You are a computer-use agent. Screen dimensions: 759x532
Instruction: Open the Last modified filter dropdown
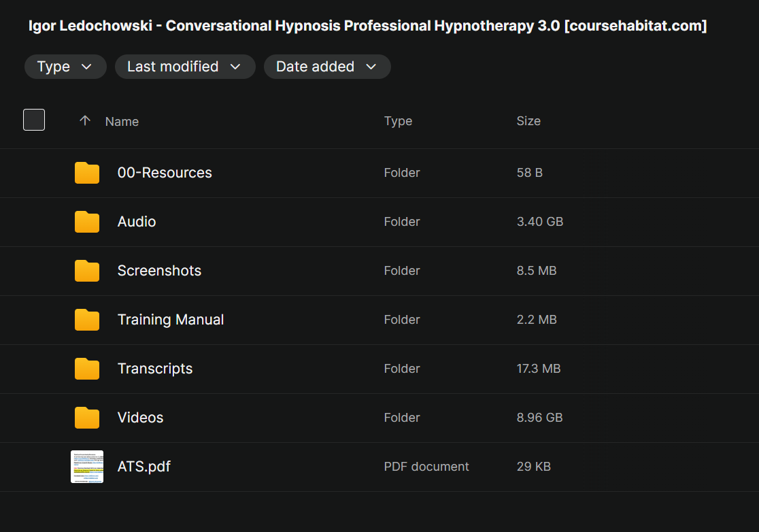tap(185, 66)
